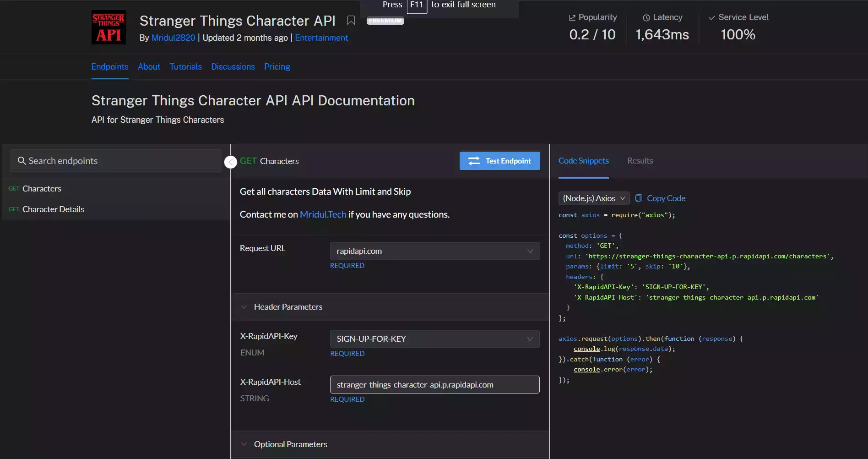868x459 pixels.
Task: Click the API title Stranger Things Character API
Action: click(x=238, y=21)
